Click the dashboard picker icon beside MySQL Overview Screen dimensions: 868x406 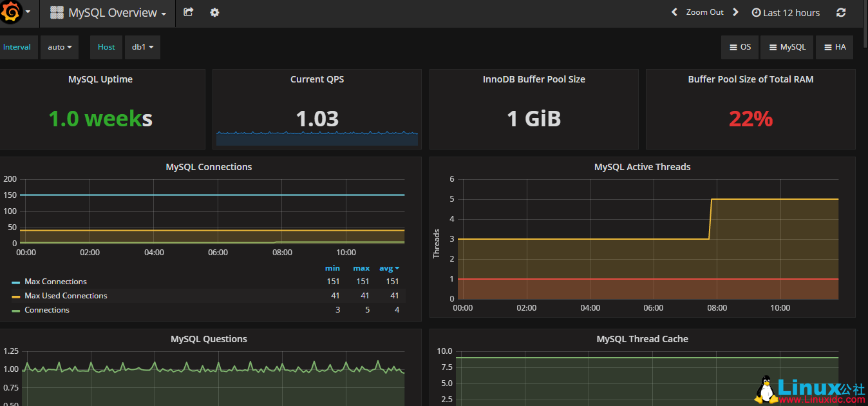[56, 12]
